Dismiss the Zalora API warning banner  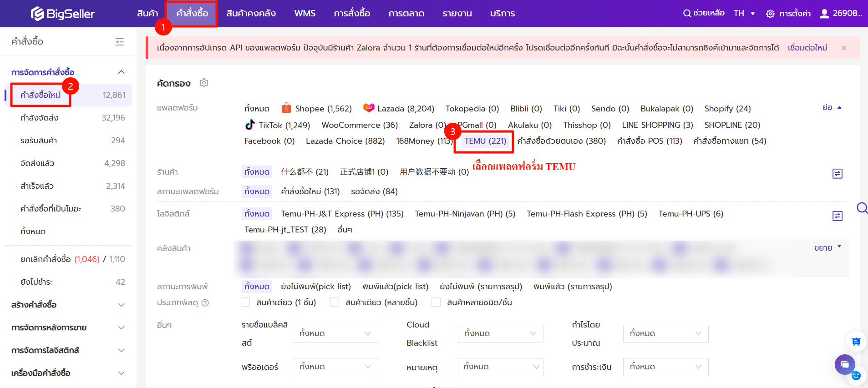click(x=844, y=48)
